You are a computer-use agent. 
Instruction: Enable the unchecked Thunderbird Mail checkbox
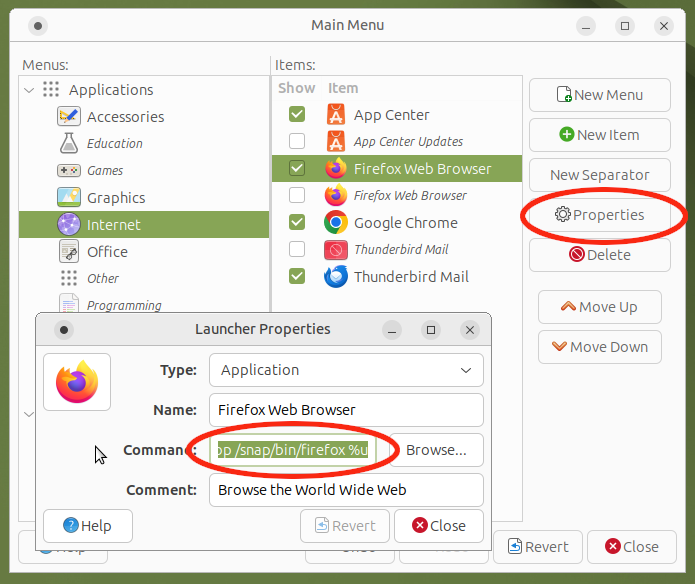click(297, 250)
